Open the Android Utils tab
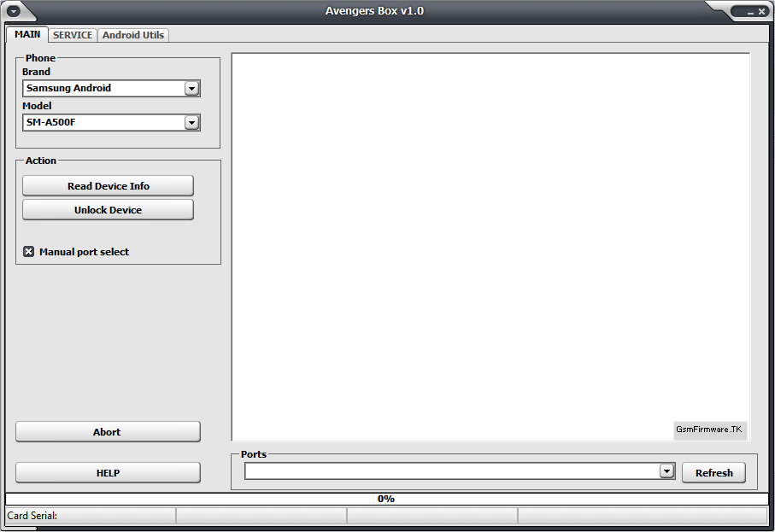Viewport: 775px width, 532px height. pos(132,35)
